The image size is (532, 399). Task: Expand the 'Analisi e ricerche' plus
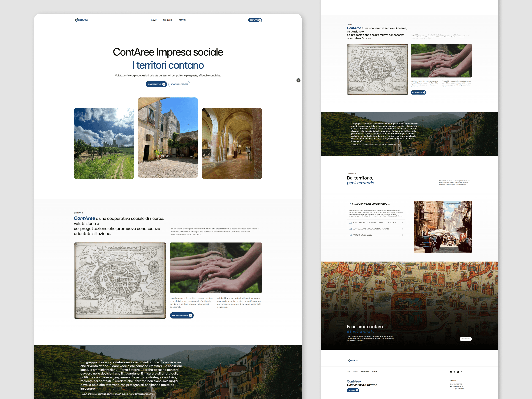tap(402, 235)
